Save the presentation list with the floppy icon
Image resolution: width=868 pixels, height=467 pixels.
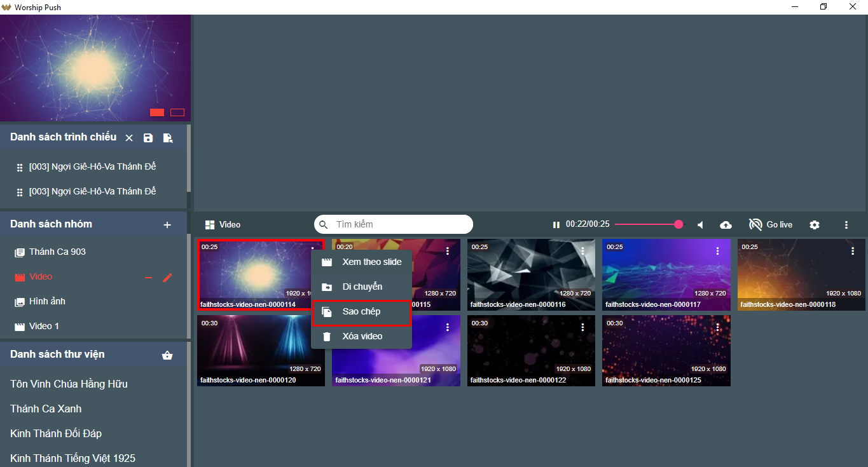click(x=148, y=138)
